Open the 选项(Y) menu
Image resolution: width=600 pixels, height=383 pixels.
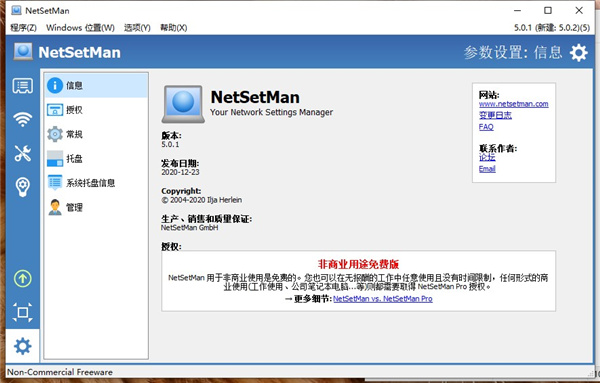[x=137, y=28]
